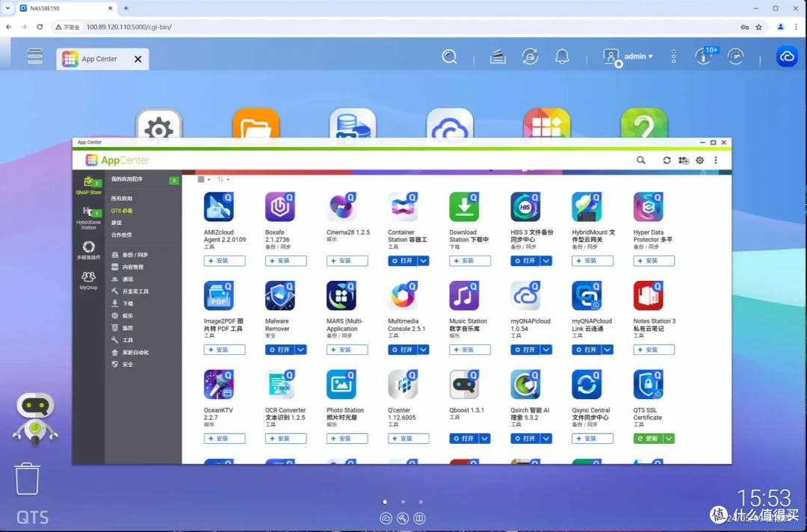The width and height of the screenshot is (807, 532).
Task: Open the sort order dropdown
Action: click(x=223, y=179)
